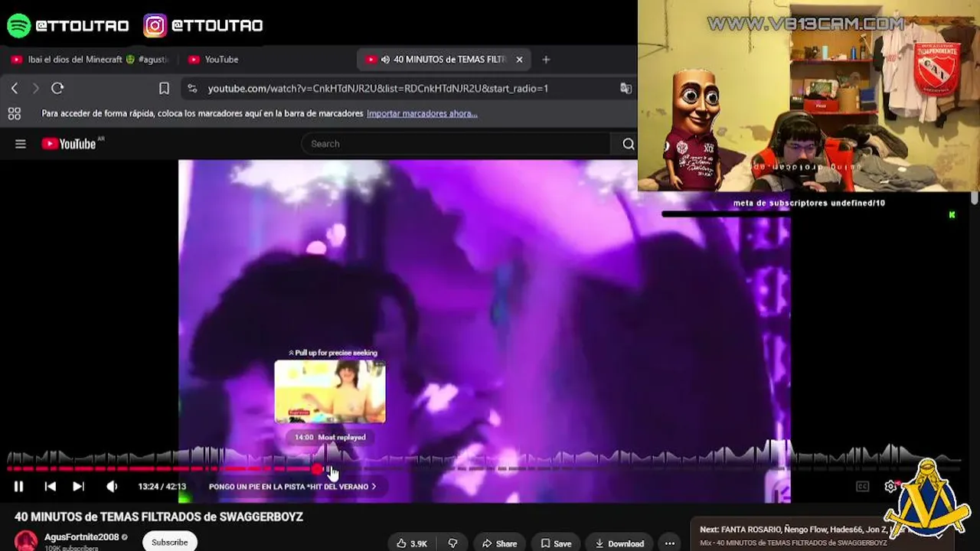This screenshot has height=551, width=980.
Task: Open the site information icon in address bar
Action: click(x=192, y=88)
